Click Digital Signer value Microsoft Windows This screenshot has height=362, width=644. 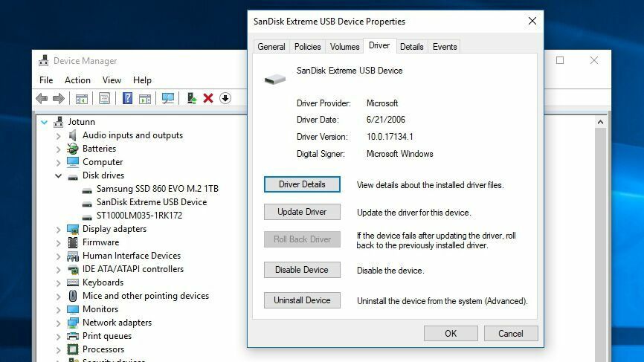click(399, 154)
